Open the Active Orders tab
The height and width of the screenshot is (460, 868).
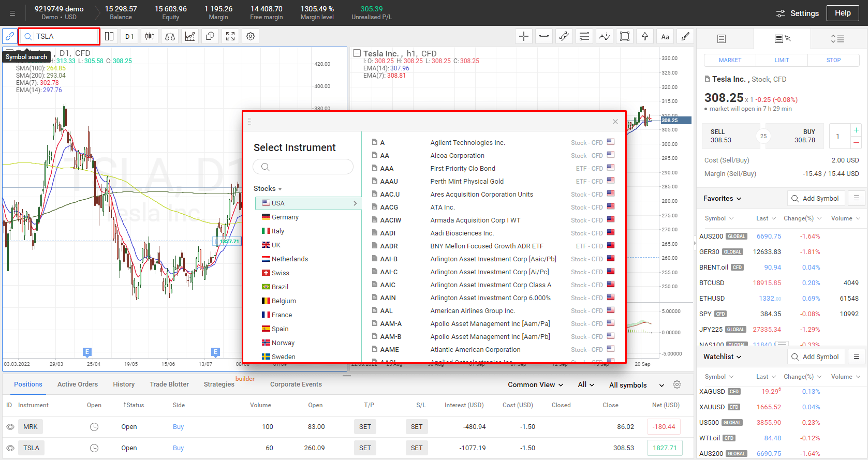pos(78,384)
